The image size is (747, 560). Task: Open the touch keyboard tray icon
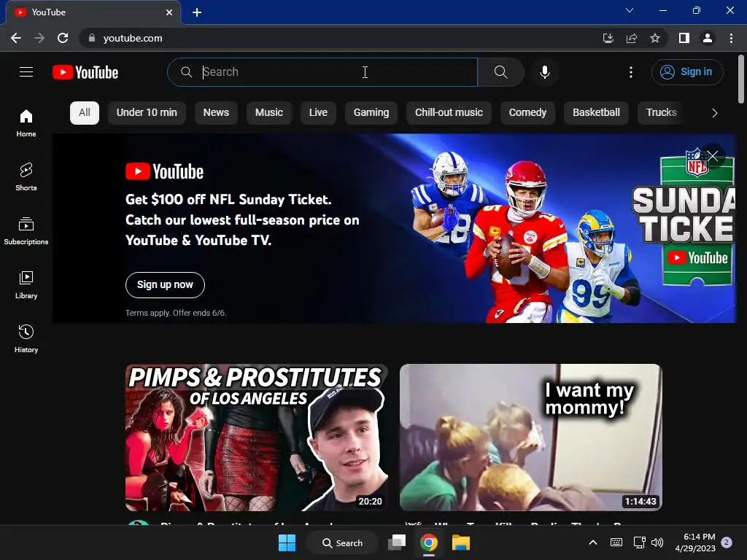616,542
